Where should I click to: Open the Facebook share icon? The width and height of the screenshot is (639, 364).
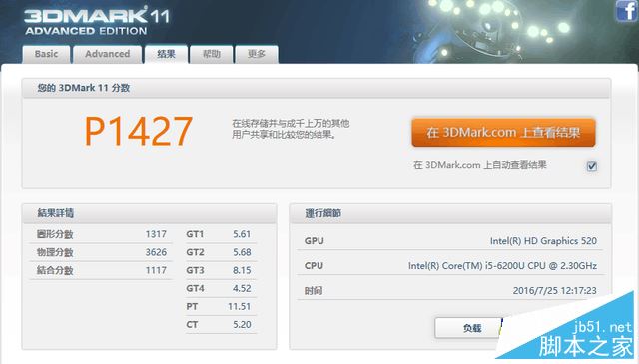(626, 10)
